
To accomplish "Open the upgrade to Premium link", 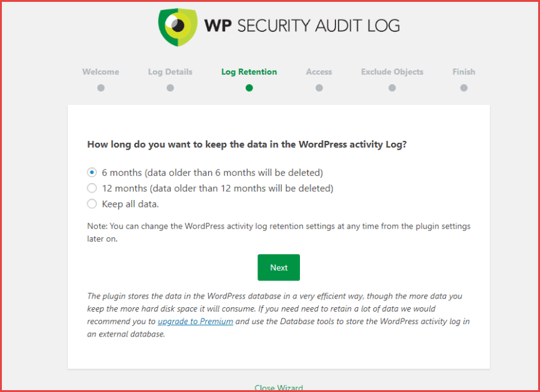I will coord(195,321).
